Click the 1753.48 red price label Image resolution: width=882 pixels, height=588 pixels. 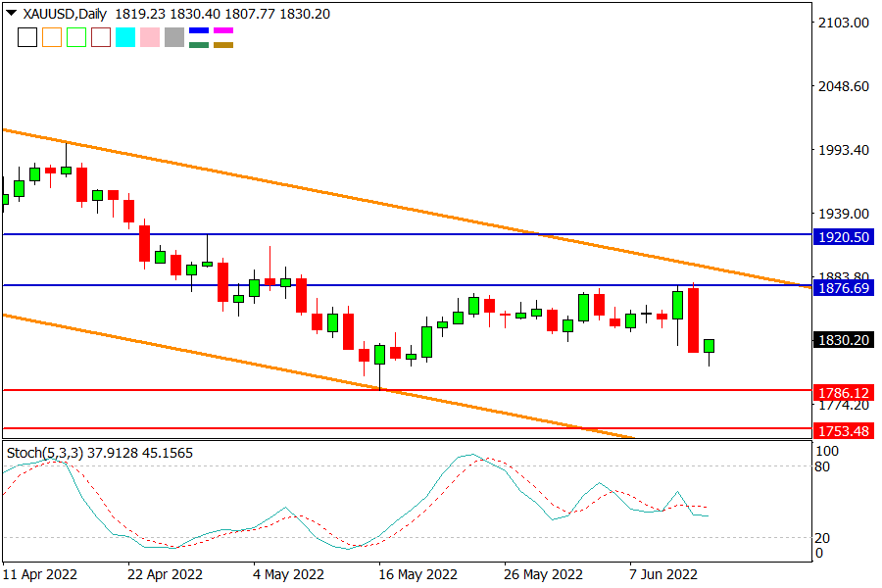(844, 431)
